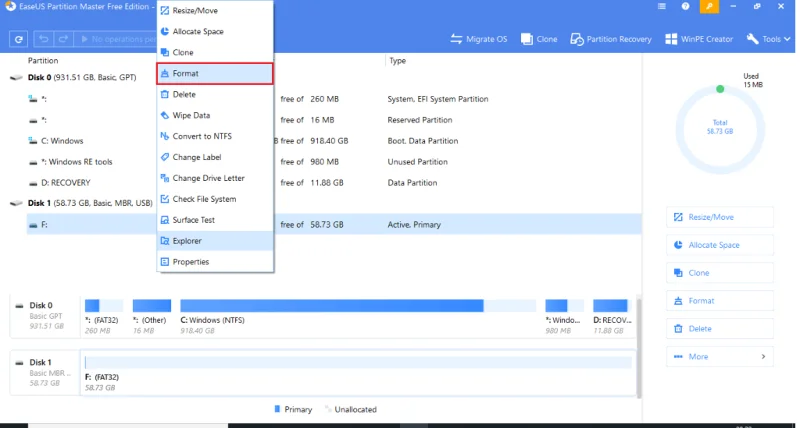Select Format in the context menu

[215, 73]
